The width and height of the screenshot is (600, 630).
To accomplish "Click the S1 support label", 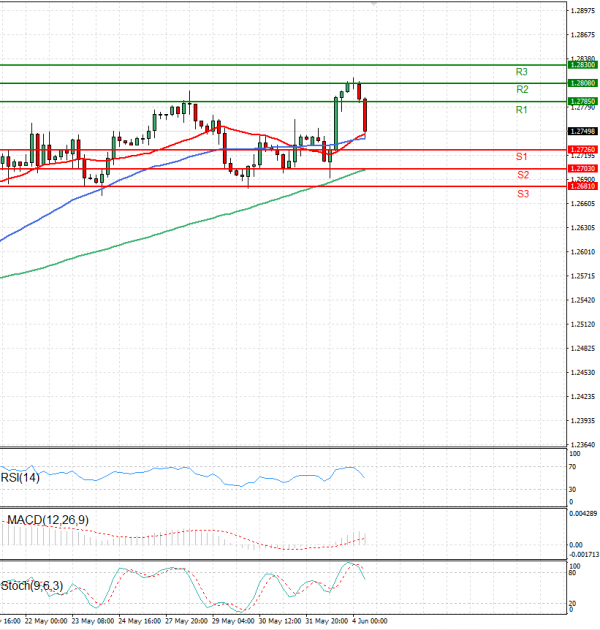I will 521,157.
